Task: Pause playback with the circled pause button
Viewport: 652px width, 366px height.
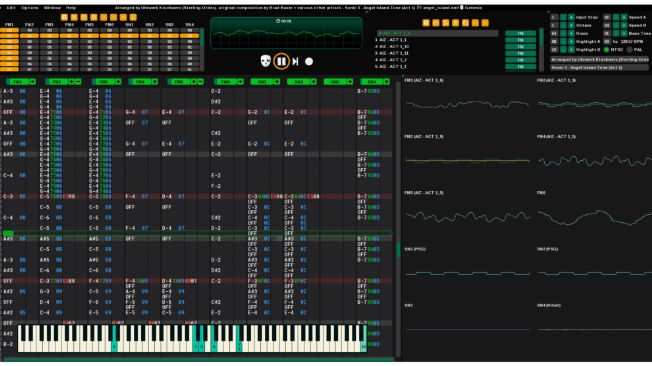Action: 282,62
